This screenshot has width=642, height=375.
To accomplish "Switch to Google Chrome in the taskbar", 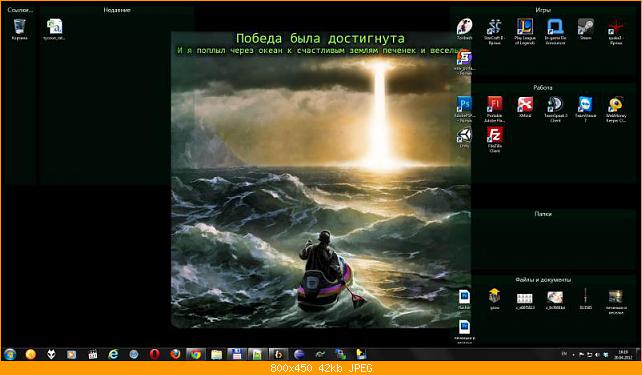I will click(x=196, y=354).
